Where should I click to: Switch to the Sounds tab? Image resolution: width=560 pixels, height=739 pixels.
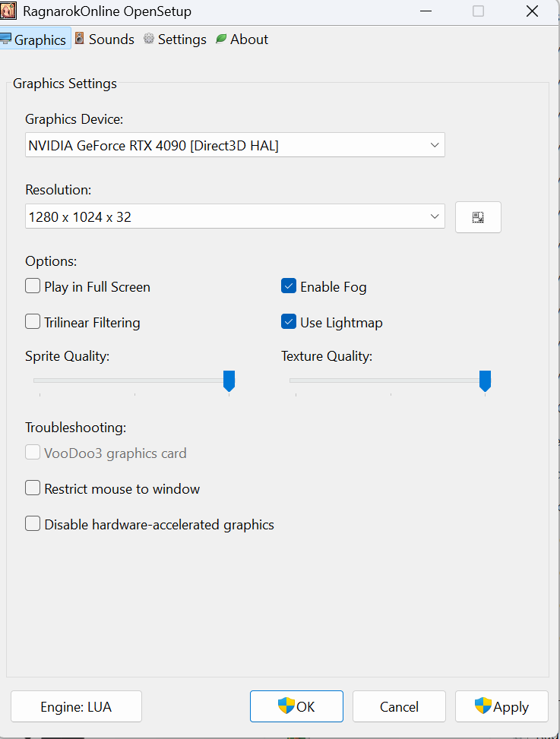coord(111,39)
